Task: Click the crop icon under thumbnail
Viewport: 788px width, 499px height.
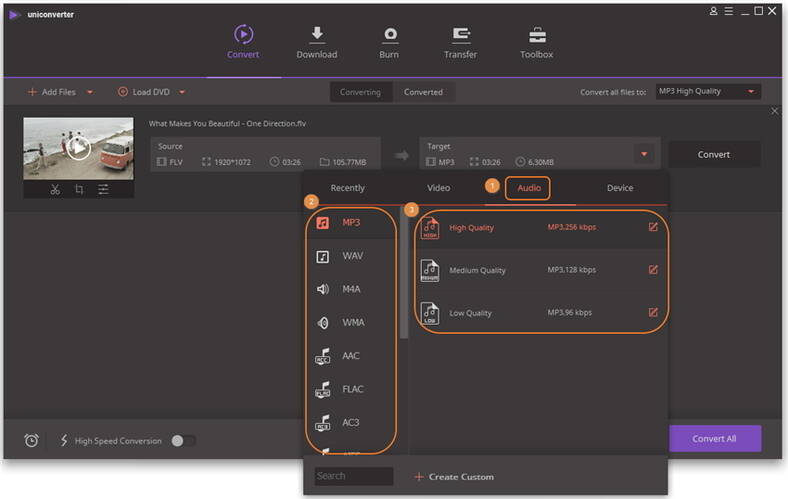Action: [79, 189]
